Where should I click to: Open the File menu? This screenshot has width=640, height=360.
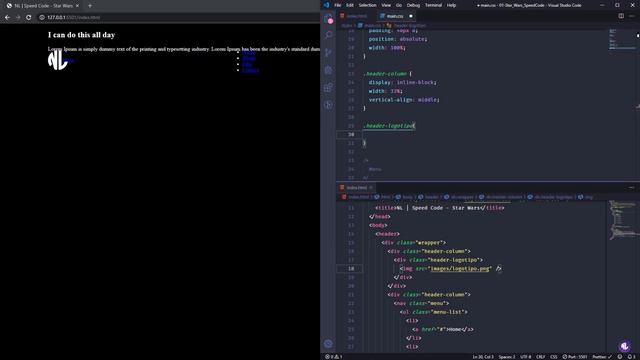click(338, 5)
